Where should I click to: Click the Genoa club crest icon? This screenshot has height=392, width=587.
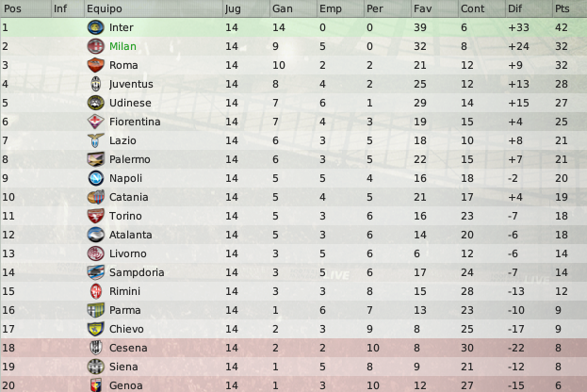click(96, 385)
